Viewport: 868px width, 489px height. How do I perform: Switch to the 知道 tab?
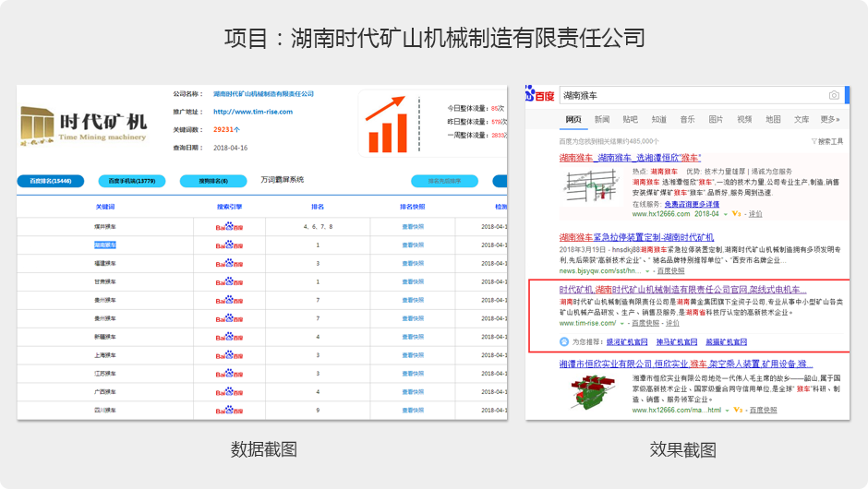point(658,119)
